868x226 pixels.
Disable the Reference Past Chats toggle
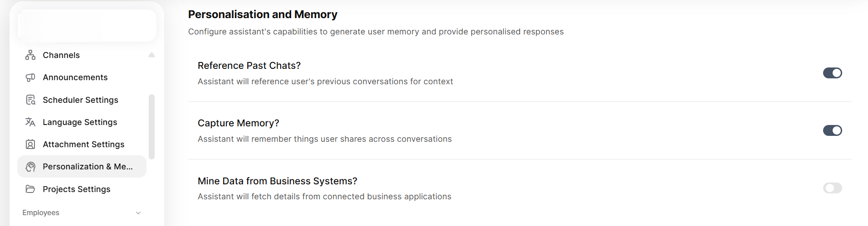[832, 73]
